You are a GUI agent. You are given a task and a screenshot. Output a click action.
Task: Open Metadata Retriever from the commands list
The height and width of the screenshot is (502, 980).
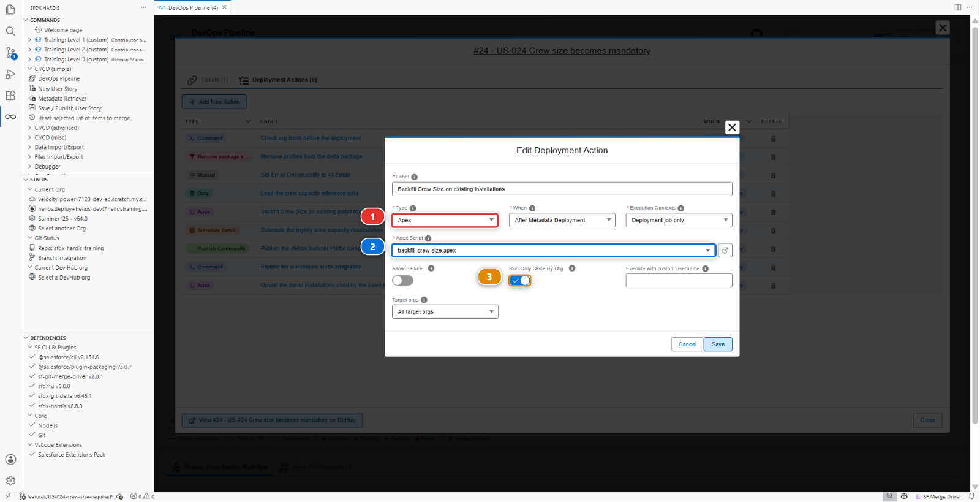(x=62, y=99)
